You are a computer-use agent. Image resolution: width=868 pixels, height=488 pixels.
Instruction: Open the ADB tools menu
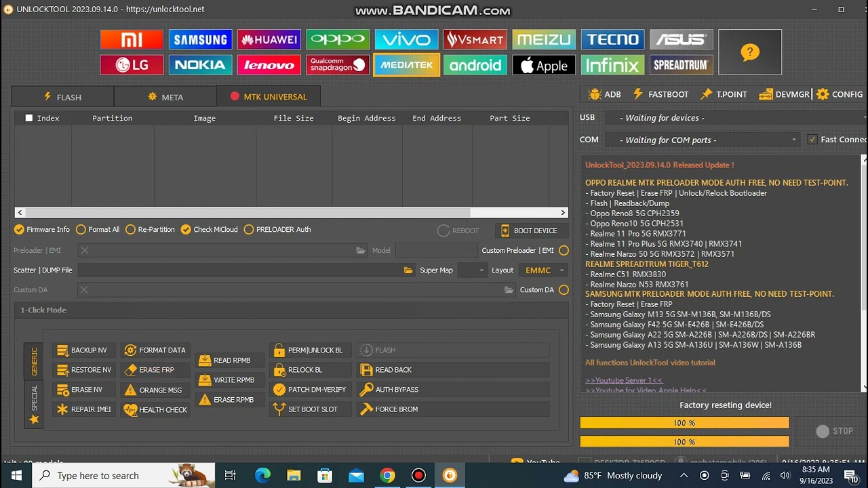coord(605,94)
